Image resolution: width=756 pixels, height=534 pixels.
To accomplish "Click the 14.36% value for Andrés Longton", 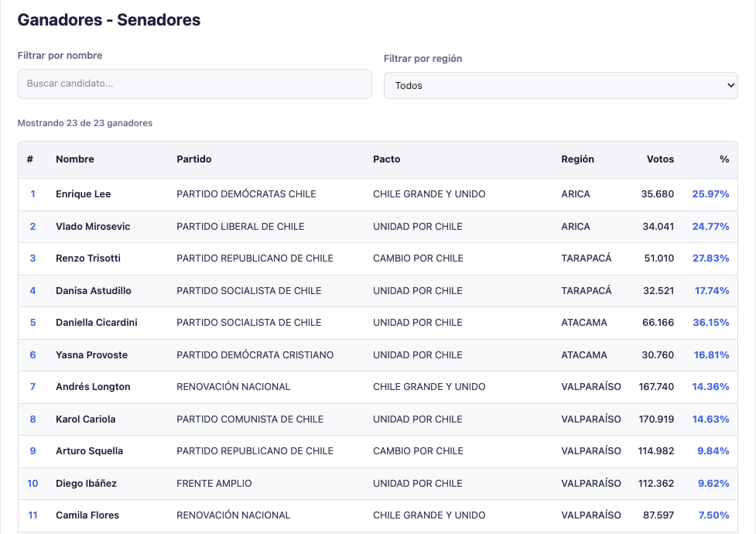I will (x=710, y=387).
